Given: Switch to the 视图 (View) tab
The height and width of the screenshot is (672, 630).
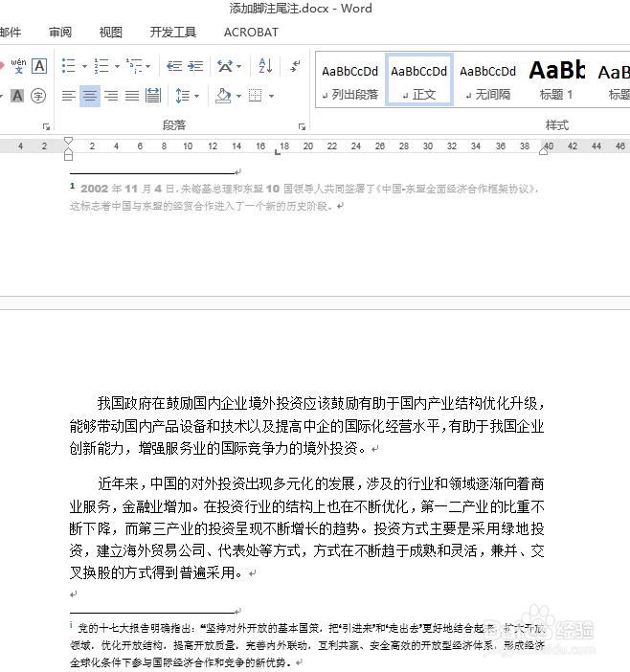Looking at the screenshot, I should click(111, 33).
